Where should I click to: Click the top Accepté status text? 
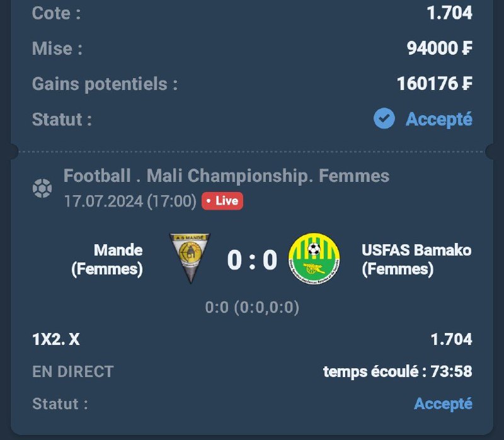[x=438, y=119]
